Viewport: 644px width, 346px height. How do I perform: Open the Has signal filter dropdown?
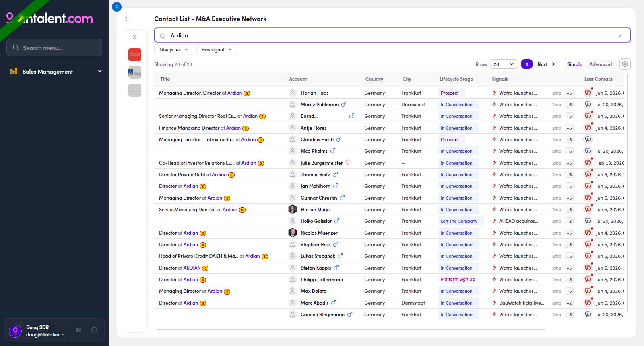tap(217, 50)
